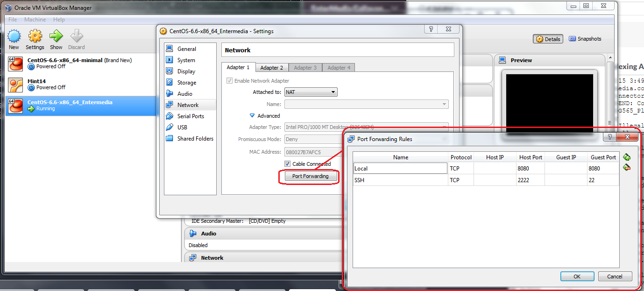The height and width of the screenshot is (291, 644).
Task: Click the Port Forwarding button
Action: point(310,176)
